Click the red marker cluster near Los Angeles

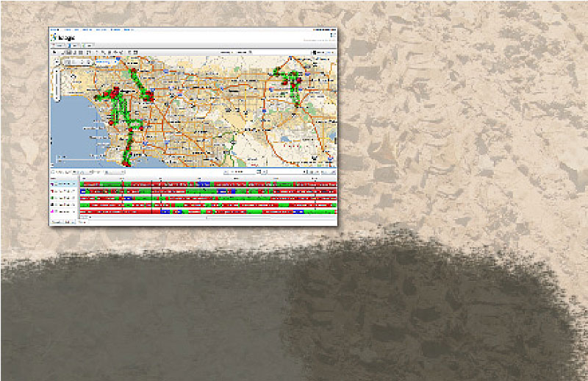(x=114, y=93)
